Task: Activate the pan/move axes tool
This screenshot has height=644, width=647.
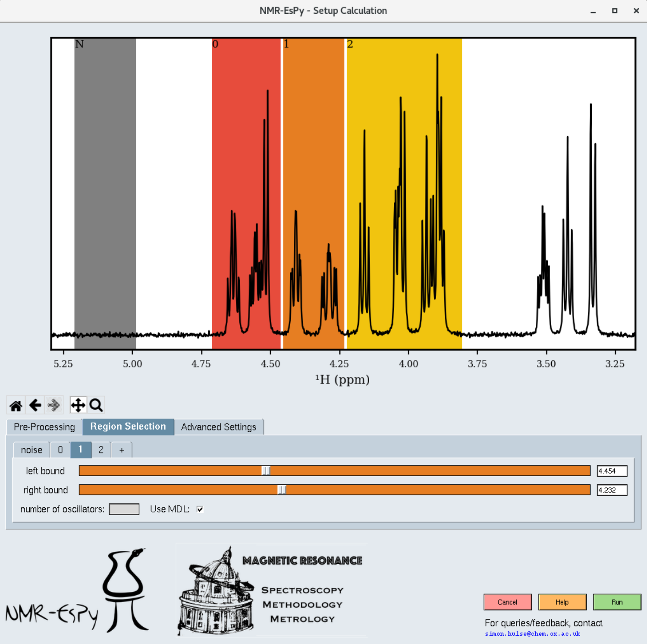Action: tap(78, 405)
